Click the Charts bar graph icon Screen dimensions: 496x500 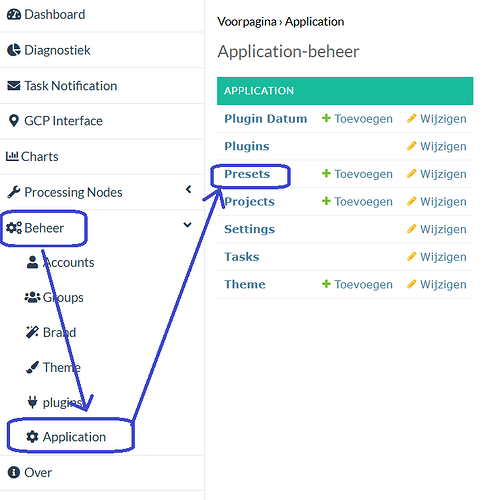(x=12, y=156)
